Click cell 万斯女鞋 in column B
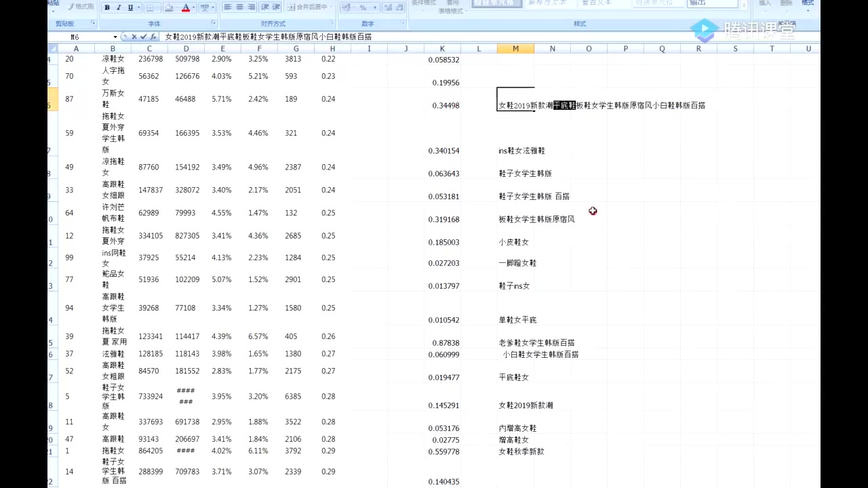 point(113,99)
